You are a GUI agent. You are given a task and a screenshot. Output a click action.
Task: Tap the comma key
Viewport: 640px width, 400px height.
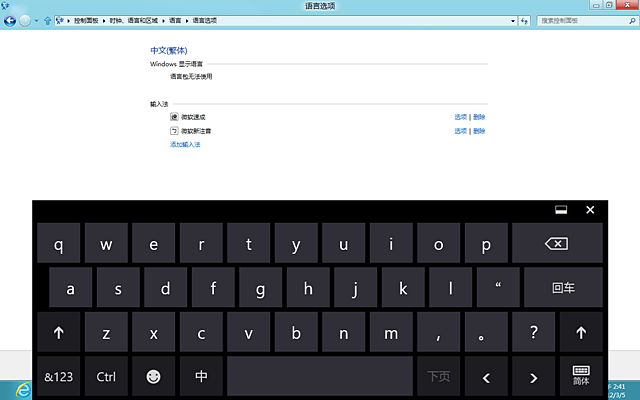click(439, 332)
